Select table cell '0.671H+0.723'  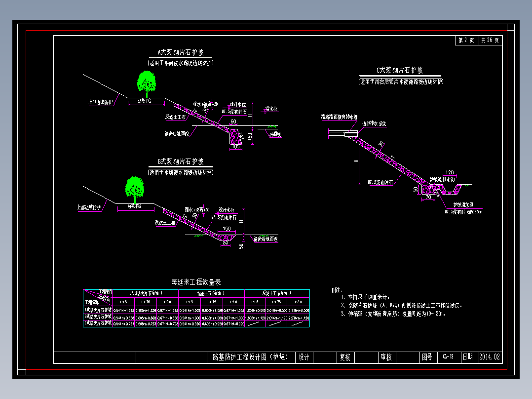[x=168, y=324]
